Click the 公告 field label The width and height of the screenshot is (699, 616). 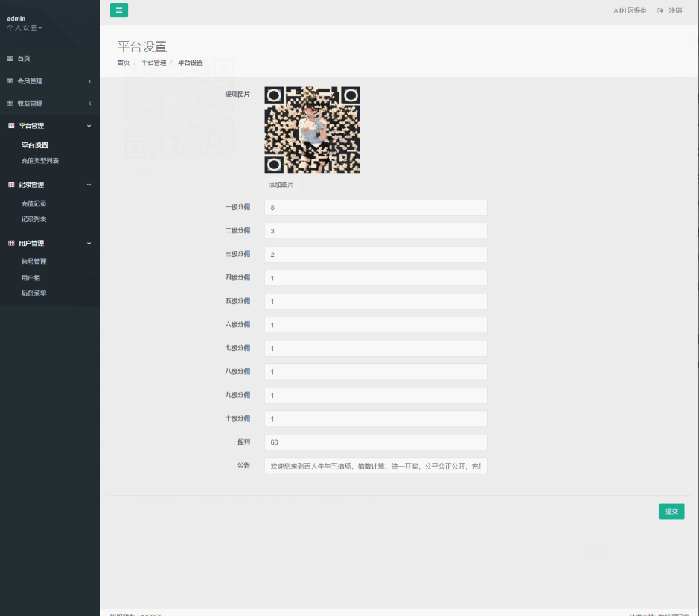(244, 465)
